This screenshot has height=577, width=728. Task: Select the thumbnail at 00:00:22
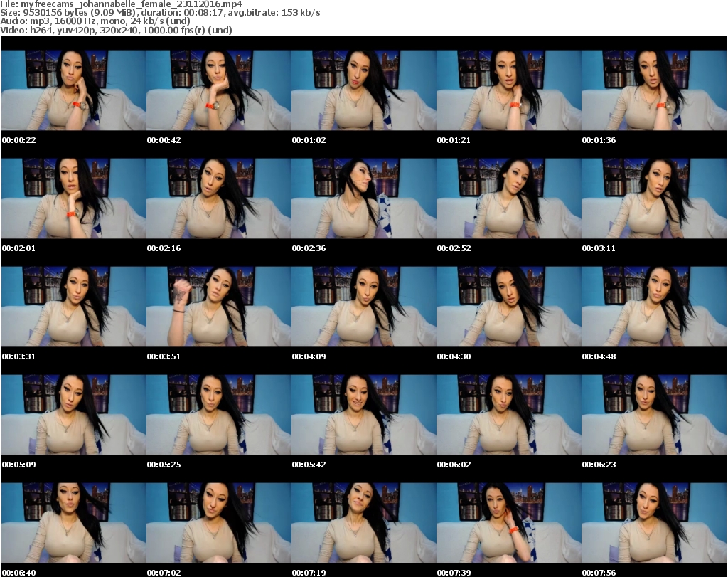point(74,90)
